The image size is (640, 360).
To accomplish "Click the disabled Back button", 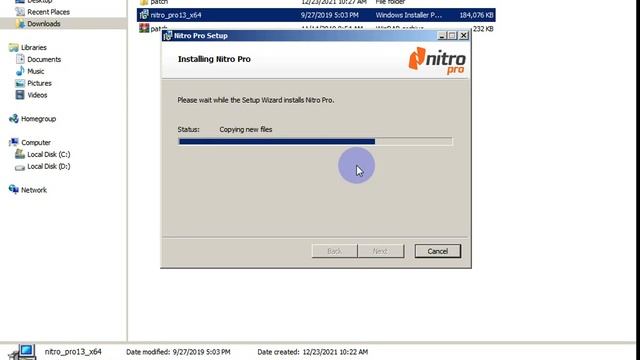I will click(334, 251).
